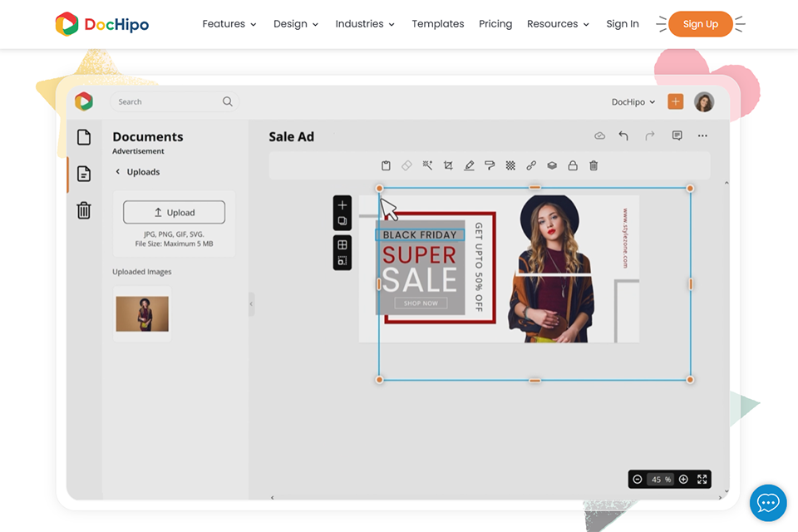Viewport: 798px width, 532px height.
Task: Click the SHOP NOW button on canvas
Action: tap(421, 303)
